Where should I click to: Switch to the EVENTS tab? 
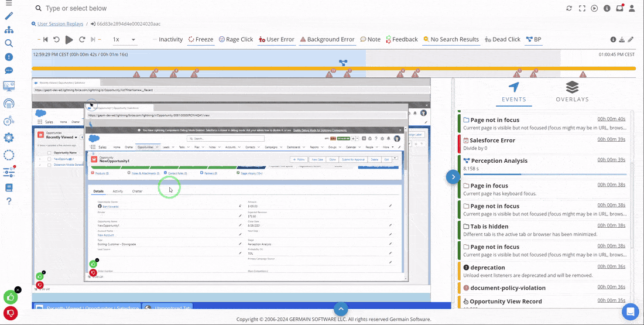[x=514, y=93]
